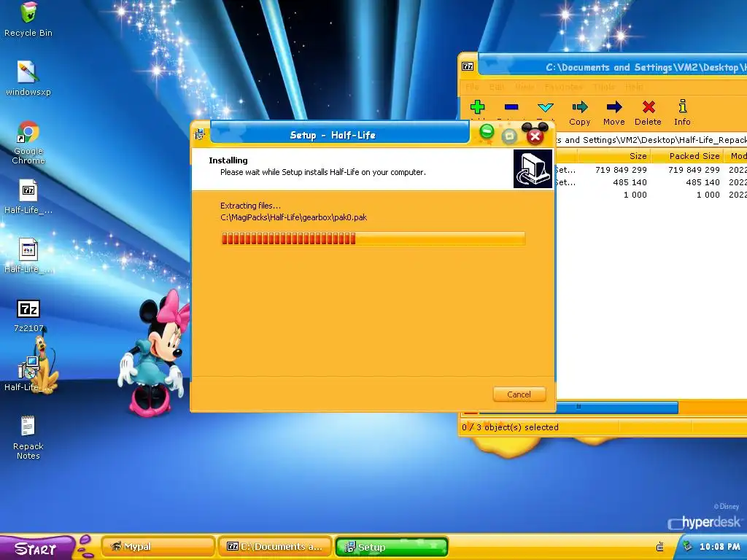The width and height of the screenshot is (747, 560).
Task: Select the 1 000 size row
Action: click(x=651, y=194)
